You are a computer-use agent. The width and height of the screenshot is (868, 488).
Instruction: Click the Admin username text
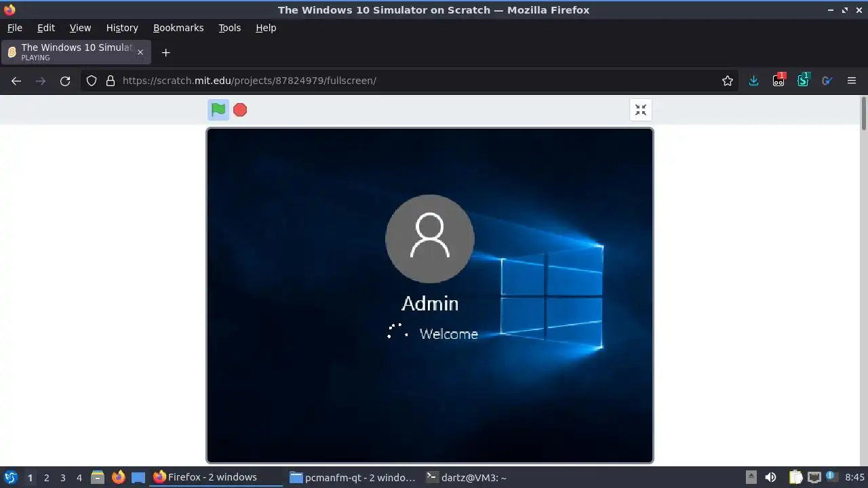pos(430,303)
